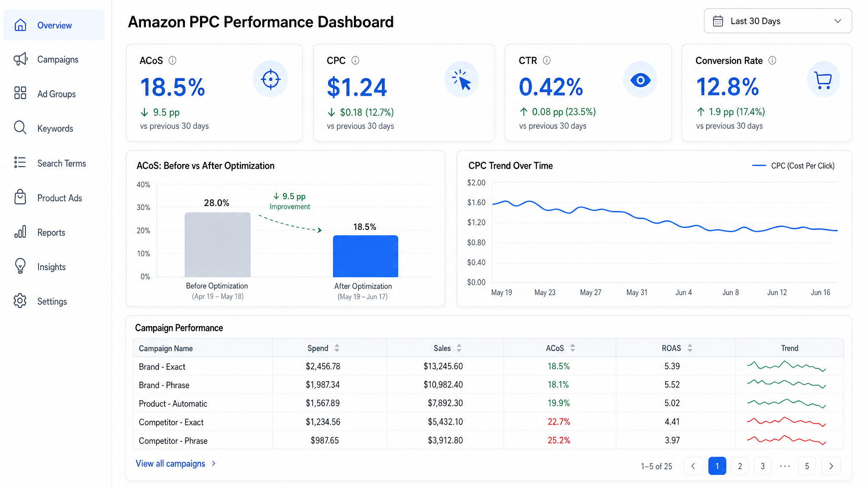868x488 pixels.
Task: Click the CTR eye icon
Action: [x=640, y=80]
